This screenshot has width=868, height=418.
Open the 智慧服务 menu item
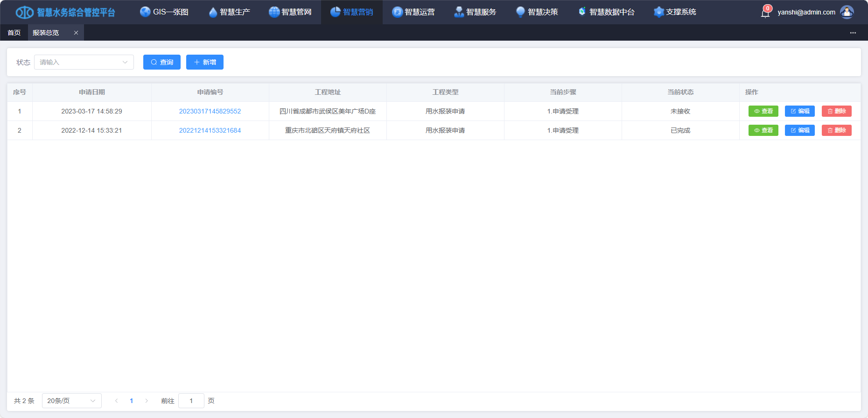[x=475, y=12]
